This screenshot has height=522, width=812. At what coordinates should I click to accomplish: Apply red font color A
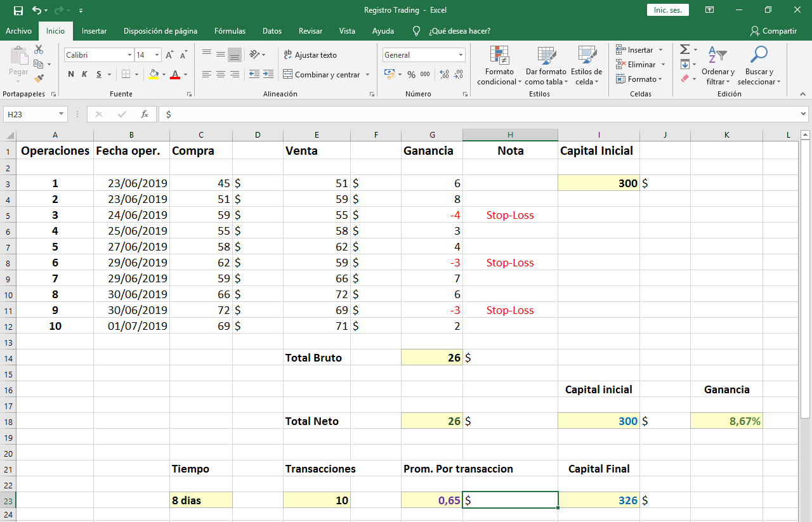pyautogui.click(x=175, y=74)
